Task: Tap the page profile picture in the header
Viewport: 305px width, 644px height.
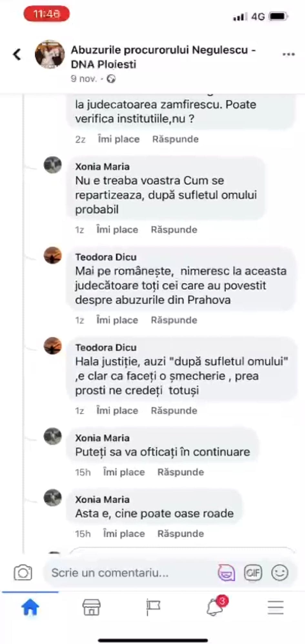Action: pyautogui.click(x=50, y=55)
